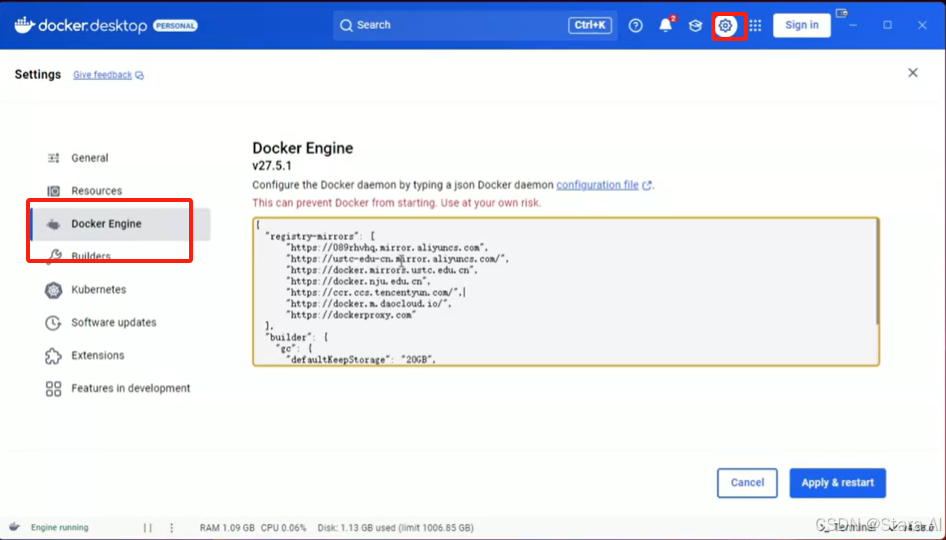
Task: Open notifications bell icon
Action: (665, 25)
